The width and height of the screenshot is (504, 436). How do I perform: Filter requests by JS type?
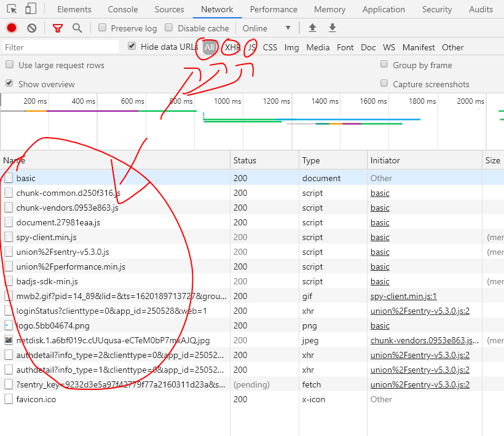[251, 47]
